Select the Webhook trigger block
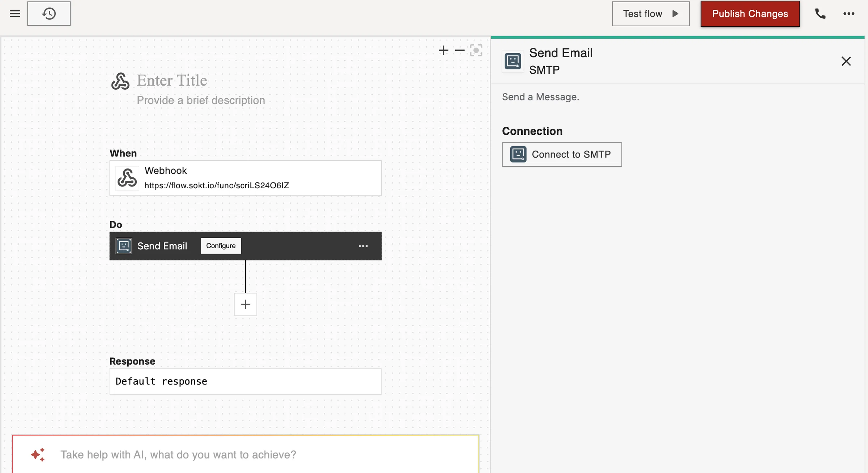Screen dimensions: 868x473 [x=246, y=178]
